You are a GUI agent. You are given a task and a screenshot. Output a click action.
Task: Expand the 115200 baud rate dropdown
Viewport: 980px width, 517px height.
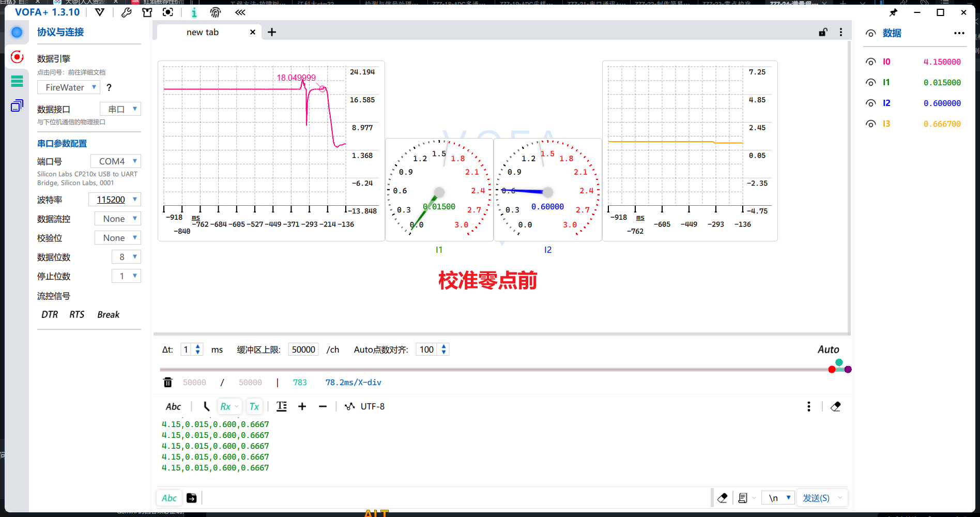(x=115, y=200)
